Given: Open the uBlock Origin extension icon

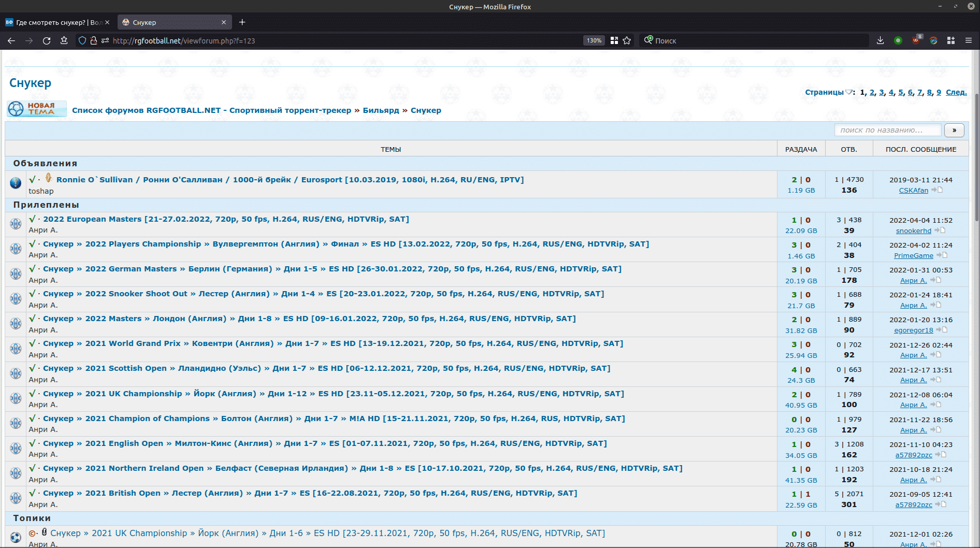Looking at the screenshot, I should tap(916, 40).
